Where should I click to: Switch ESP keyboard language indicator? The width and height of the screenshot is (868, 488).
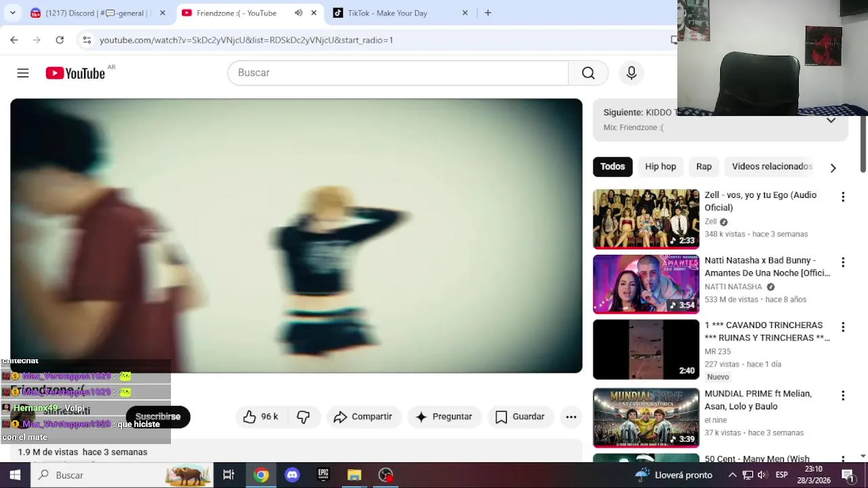[782, 475]
